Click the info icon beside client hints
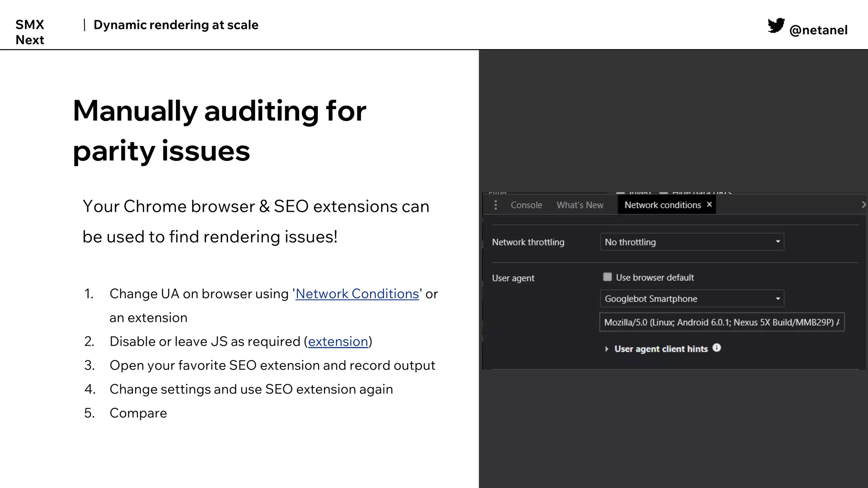Image resolution: width=868 pixels, height=488 pixels. pyautogui.click(x=717, y=348)
